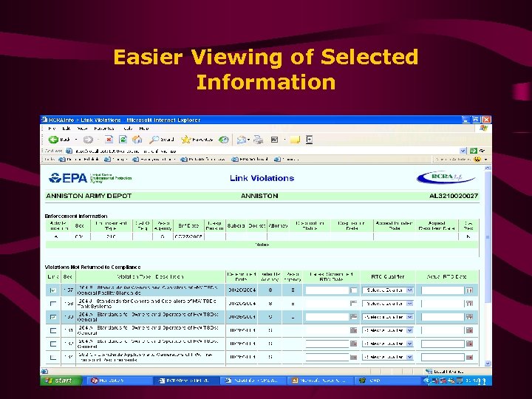
Task: Open the Edit menu
Action: (66, 129)
